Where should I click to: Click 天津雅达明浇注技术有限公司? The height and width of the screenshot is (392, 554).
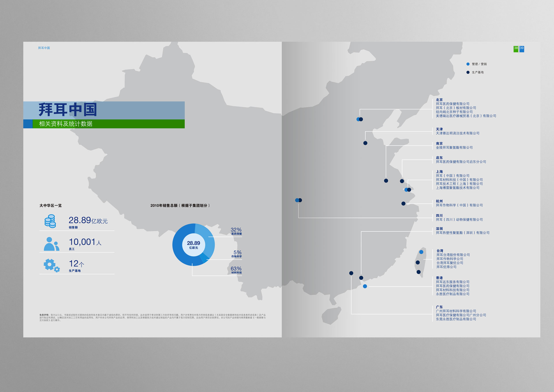click(x=457, y=133)
